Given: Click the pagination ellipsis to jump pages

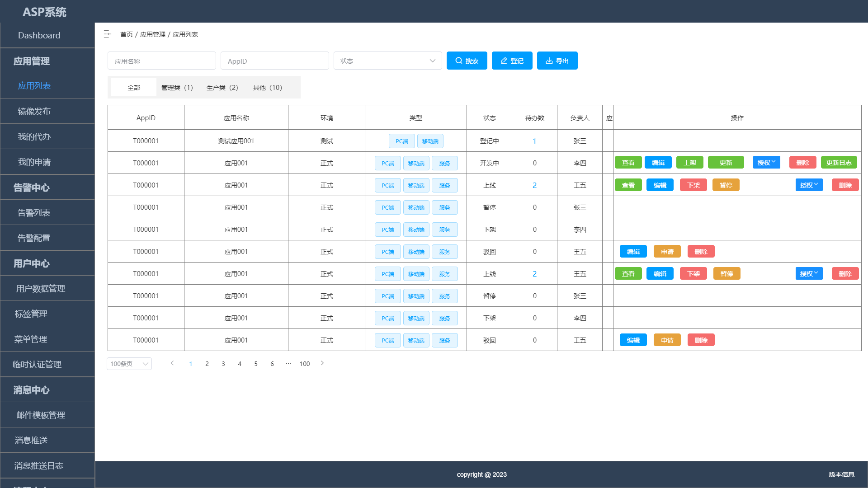Looking at the screenshot, I should point(288,364).
